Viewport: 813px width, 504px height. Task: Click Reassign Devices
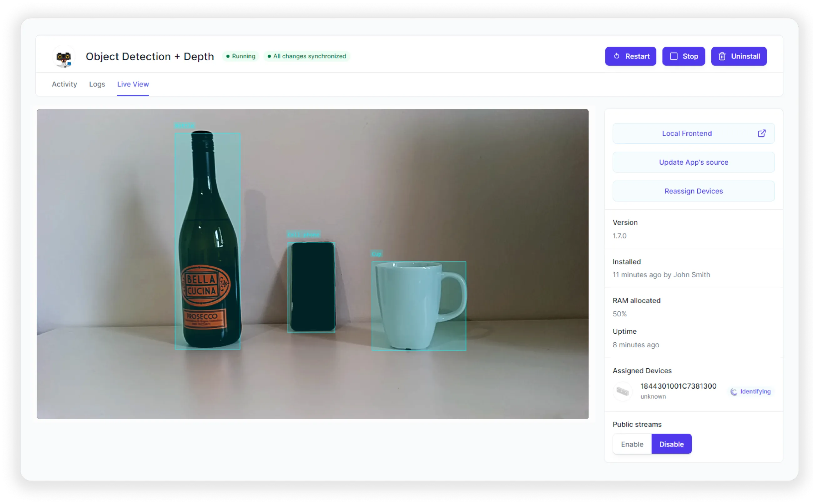pos(693,191)
